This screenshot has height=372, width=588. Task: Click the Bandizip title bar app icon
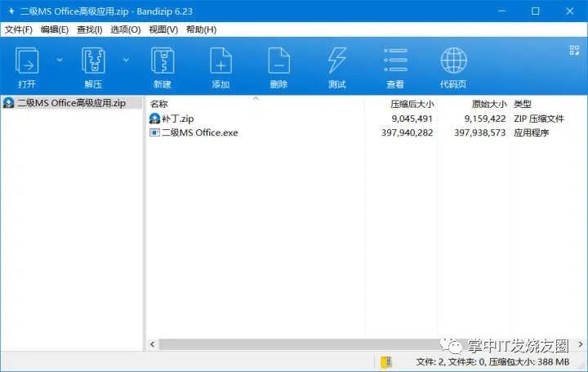(11, 11)
